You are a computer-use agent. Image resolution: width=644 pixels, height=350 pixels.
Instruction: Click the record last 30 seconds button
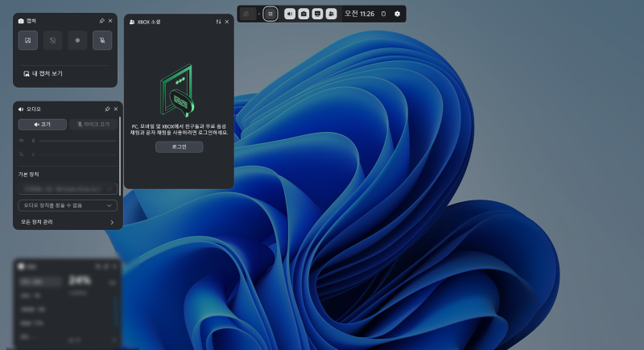tap(52, 40)
